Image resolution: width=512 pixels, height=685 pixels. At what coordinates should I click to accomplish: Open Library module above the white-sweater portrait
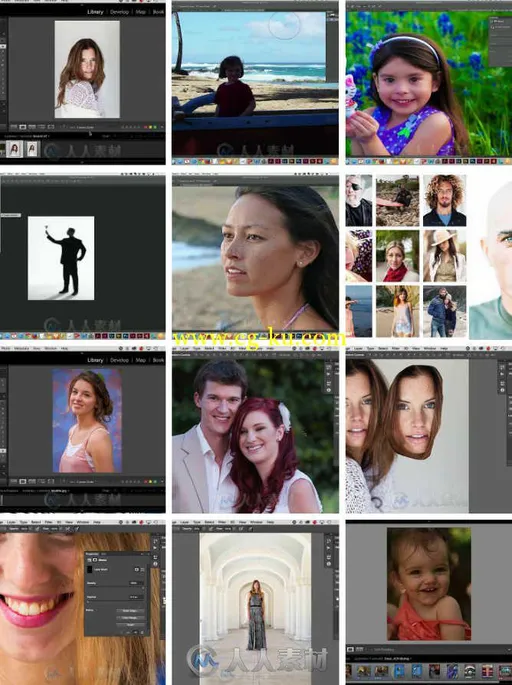[x=95, y=12]
